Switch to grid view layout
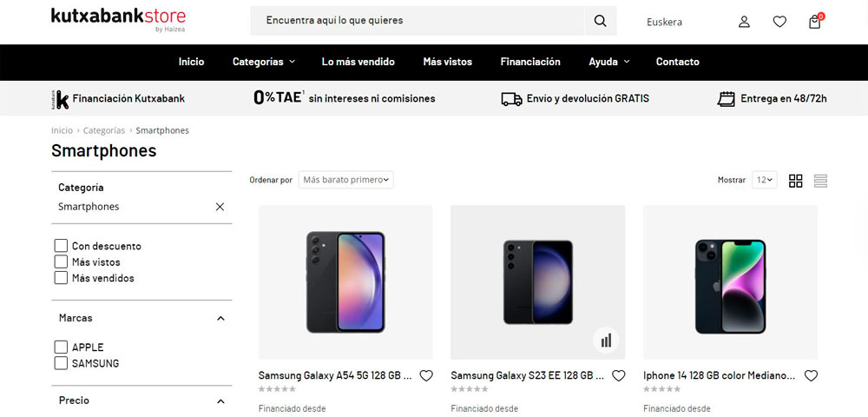The image size is (868, 417). 795,181
